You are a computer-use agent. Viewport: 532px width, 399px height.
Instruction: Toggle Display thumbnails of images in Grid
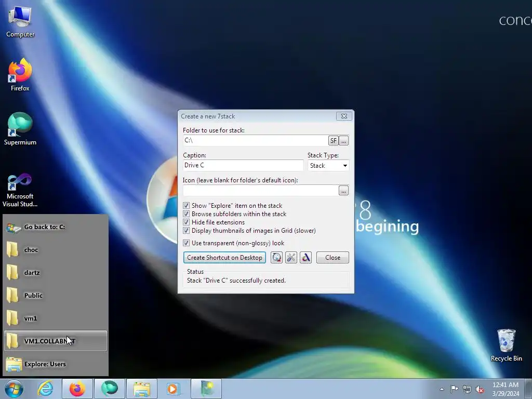point(186,230)
